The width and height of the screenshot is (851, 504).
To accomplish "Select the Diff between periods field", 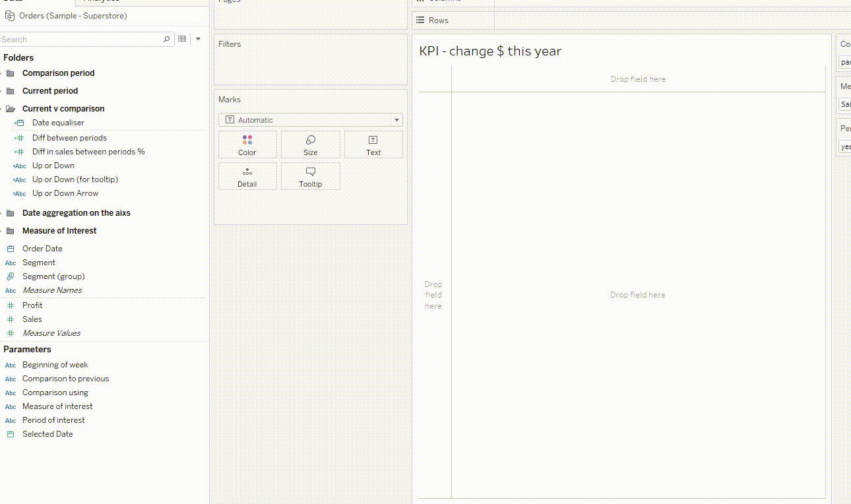I will (69, 138).
